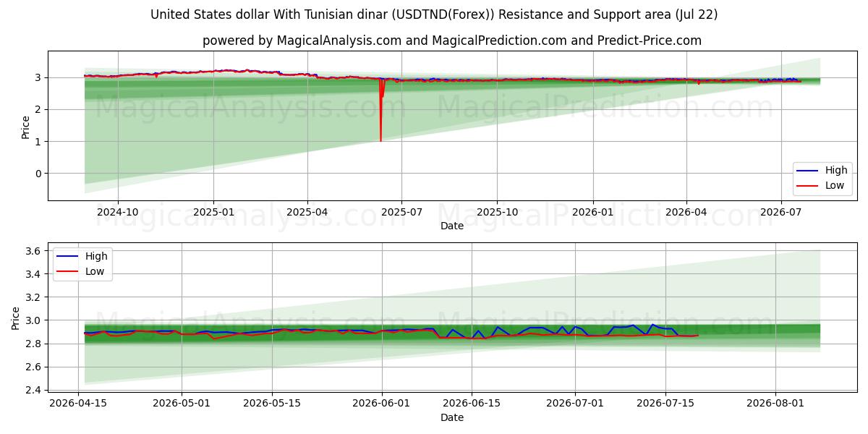Screen dimensions: 868x434
Task: Click 'Low' in the top chart legend
Action: [x=835, y=186]
